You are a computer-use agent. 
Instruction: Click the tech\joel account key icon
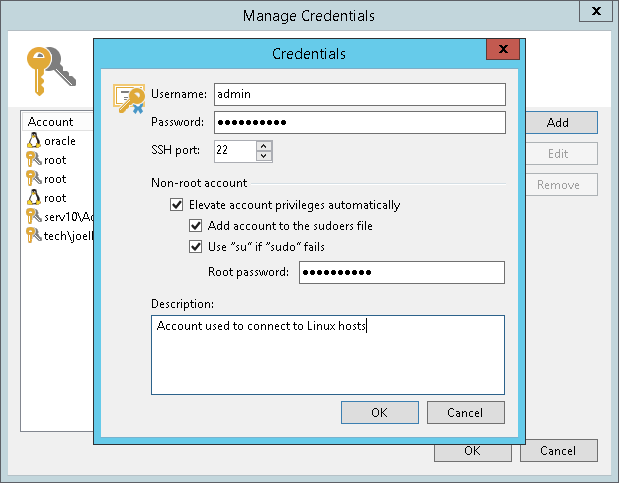[x=33, y=235]
